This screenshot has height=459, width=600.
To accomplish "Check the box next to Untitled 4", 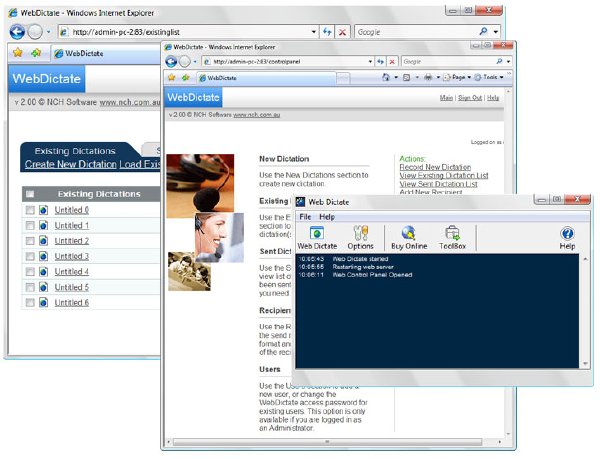I will click(x=30, y=272).
